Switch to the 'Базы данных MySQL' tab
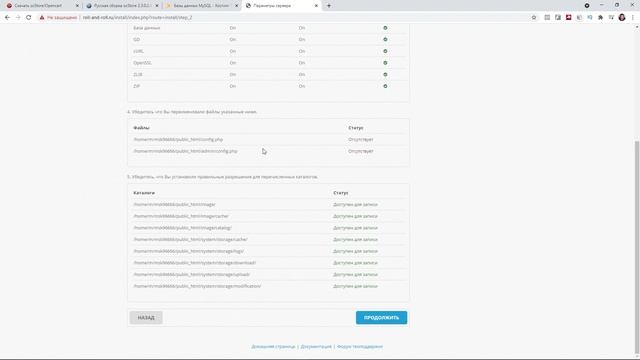This screenshot has height=360, width=640. (x=201, y=6)
